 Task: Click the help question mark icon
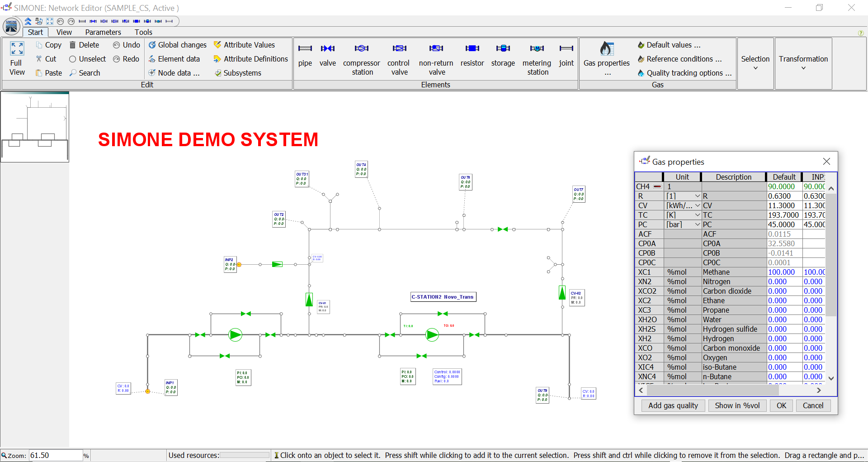tap(861, 33)
